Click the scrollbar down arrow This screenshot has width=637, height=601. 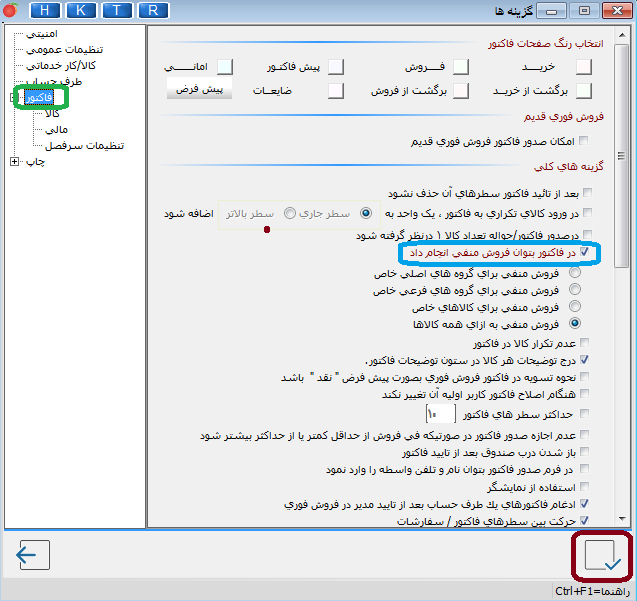pyautogui.click(x=622, y=519)
